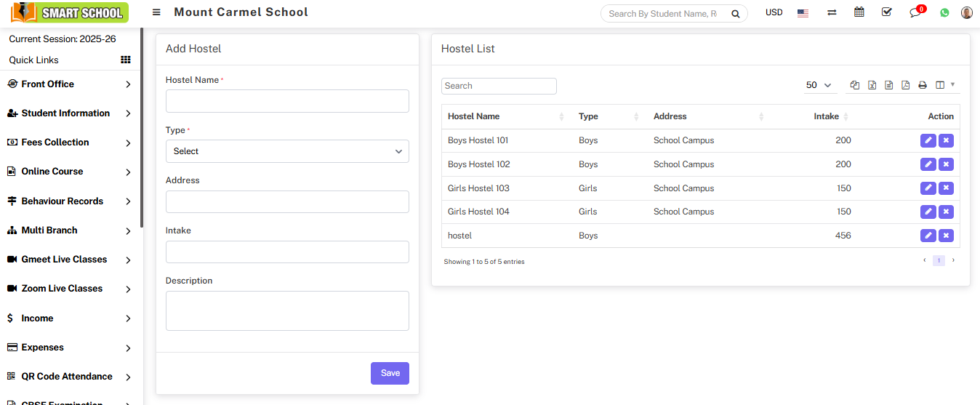Edit Girls Hostel 104
This screenshot has height=405, width=980.
pos(928,212)
